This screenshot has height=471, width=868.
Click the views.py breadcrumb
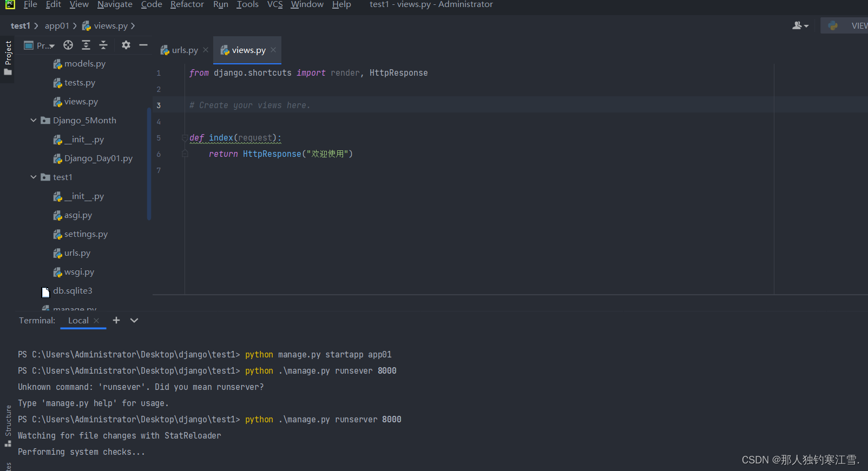pos(105,26)
